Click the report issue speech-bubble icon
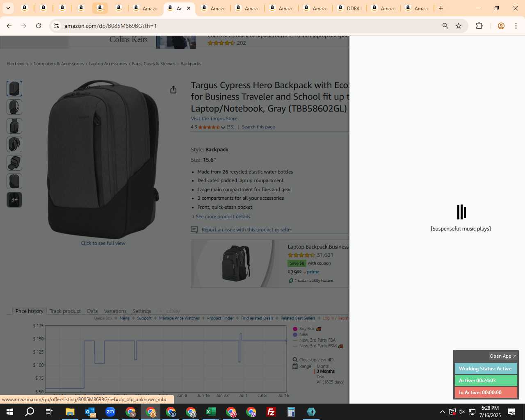Image resolution: width=525 pixels, height=420 pixels. point(194,230)
